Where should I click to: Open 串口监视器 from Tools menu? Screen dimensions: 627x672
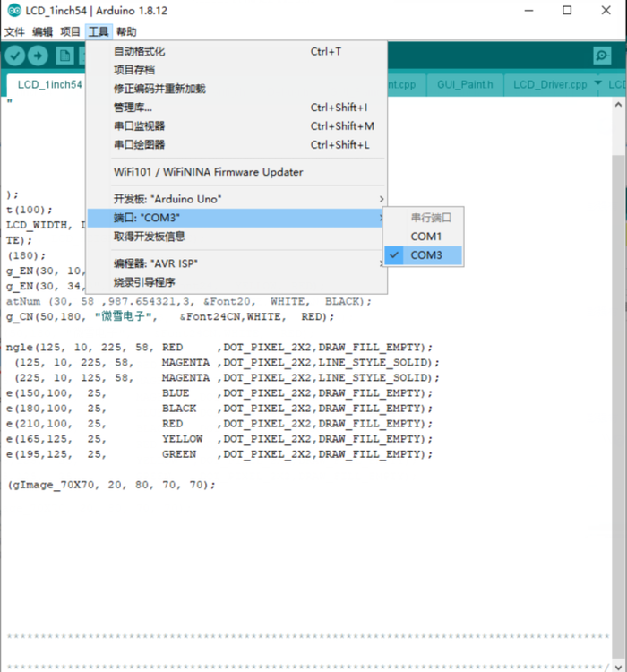click(237, 126)
